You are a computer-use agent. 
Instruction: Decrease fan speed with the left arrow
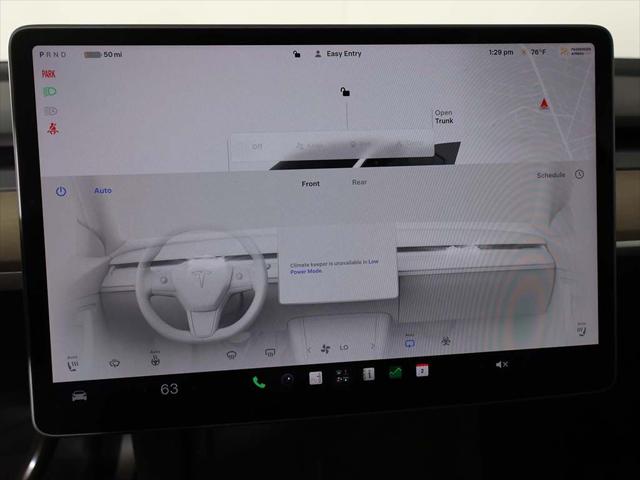coord(309,350)
